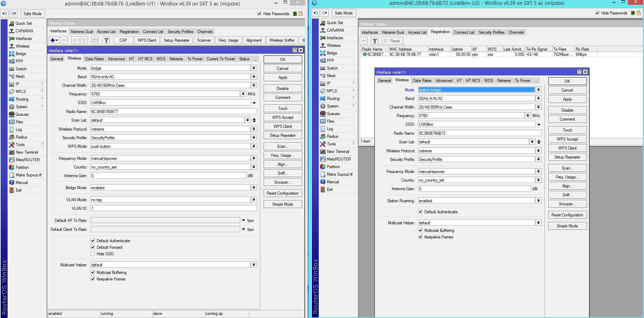The height and width of the screenshot is (318, 644).
Task: Click Apply in Link8km-U1 wlan1 dialog
Action: pyautogui.click(x=283, y=78)
